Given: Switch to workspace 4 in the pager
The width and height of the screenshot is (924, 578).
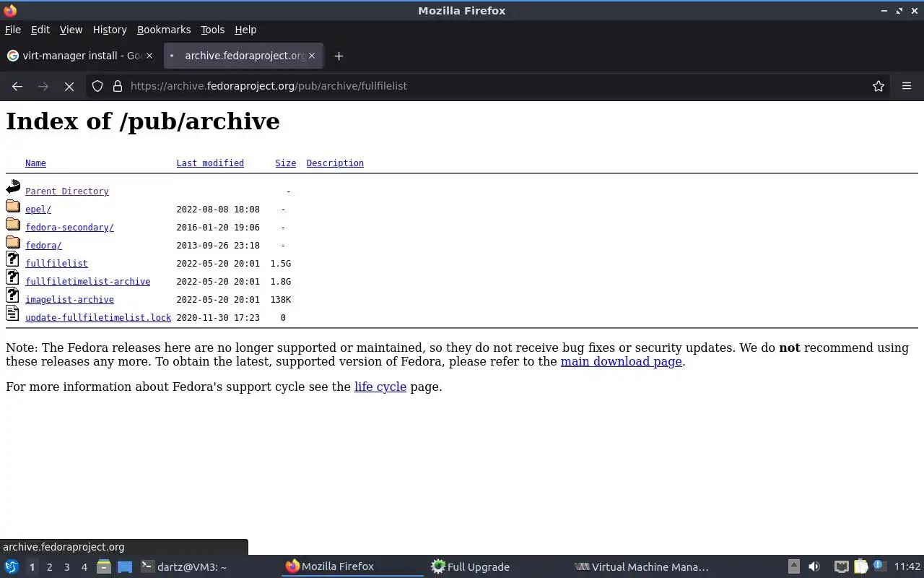Looking at the screenshot, I should [x=84, y=567].
